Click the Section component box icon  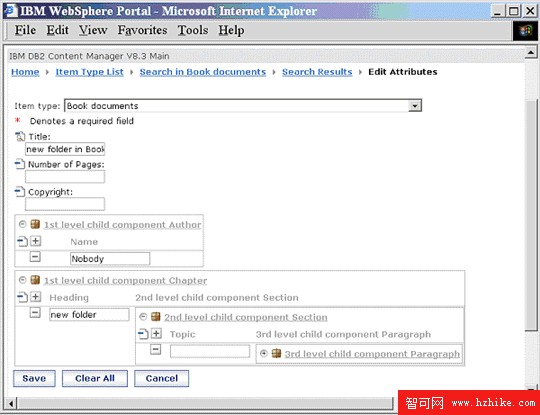coord(156,317)
